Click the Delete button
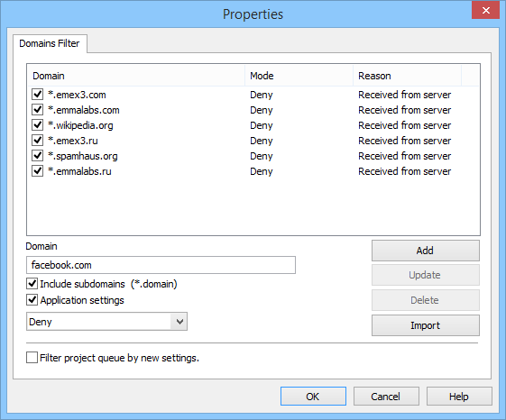The height and width of the screenshot is (420, 506). (x=426, y=300)
